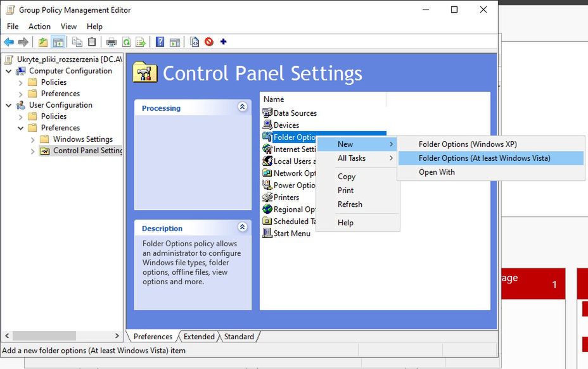The width and height of the screenshot is (588, 369).
Task: Click the Print toolbar icon
Action: point(112,42)
